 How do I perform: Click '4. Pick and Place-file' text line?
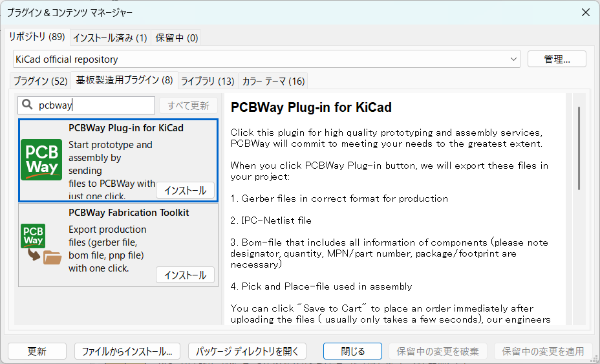pos(321,286)
